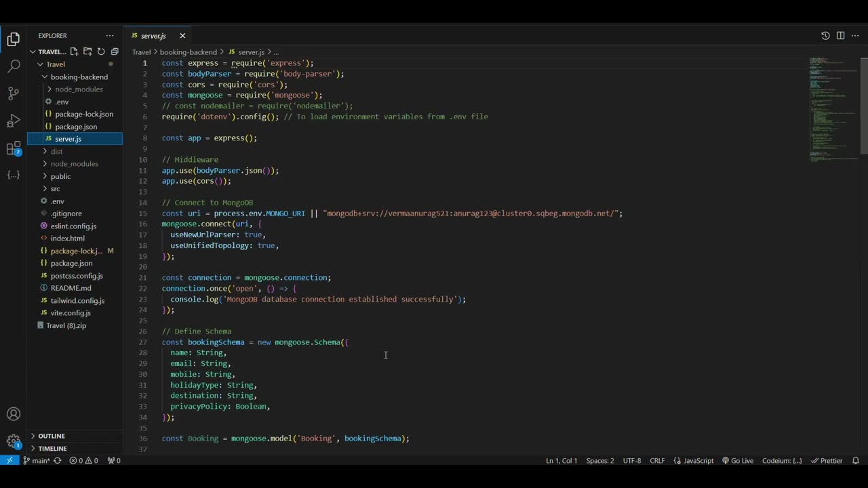Open the Extensions view
Screen dimensions: 868x488
click(14, 148)
